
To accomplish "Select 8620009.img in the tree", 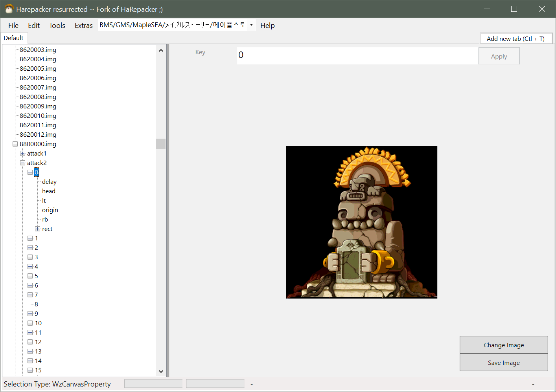I will tap(38, 106).
